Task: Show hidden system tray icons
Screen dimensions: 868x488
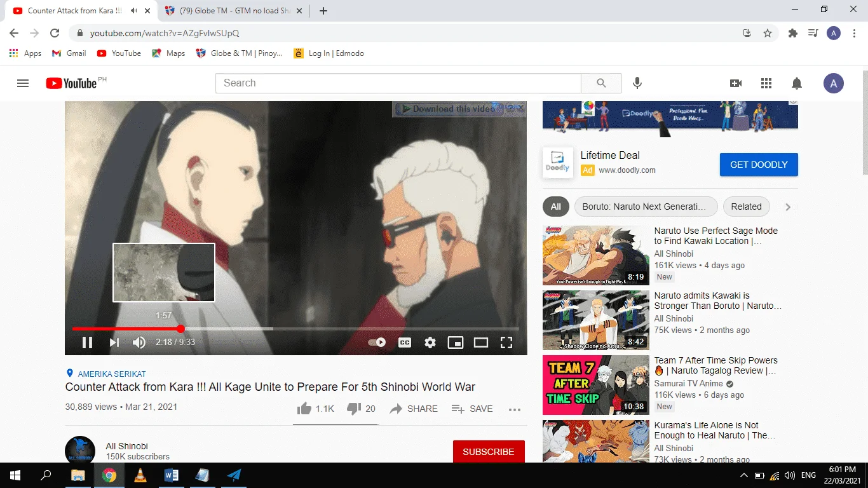Action: click(x=744, y=475)
